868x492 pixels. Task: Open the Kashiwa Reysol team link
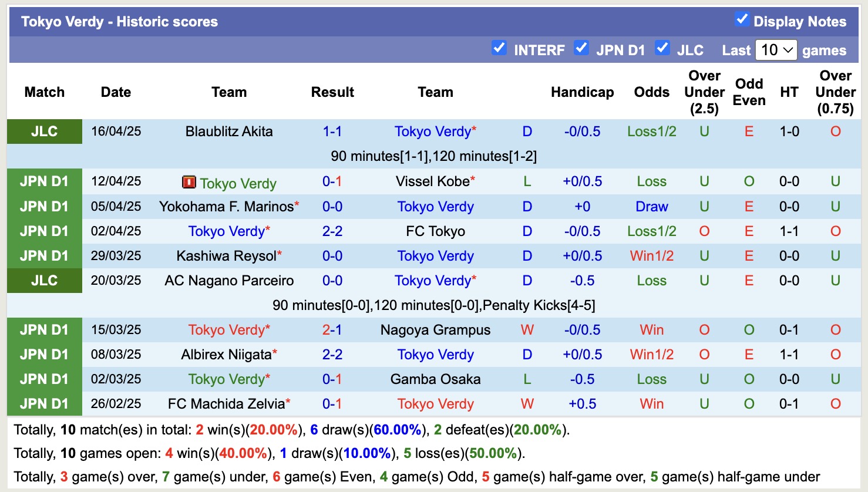[x=226, y=256]
